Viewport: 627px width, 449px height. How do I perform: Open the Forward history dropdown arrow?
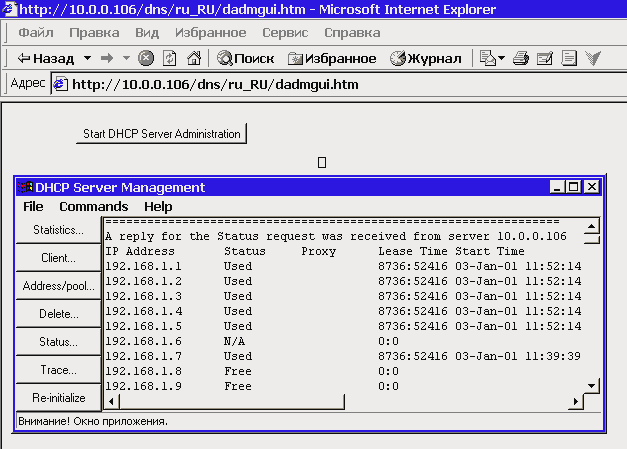126,58
